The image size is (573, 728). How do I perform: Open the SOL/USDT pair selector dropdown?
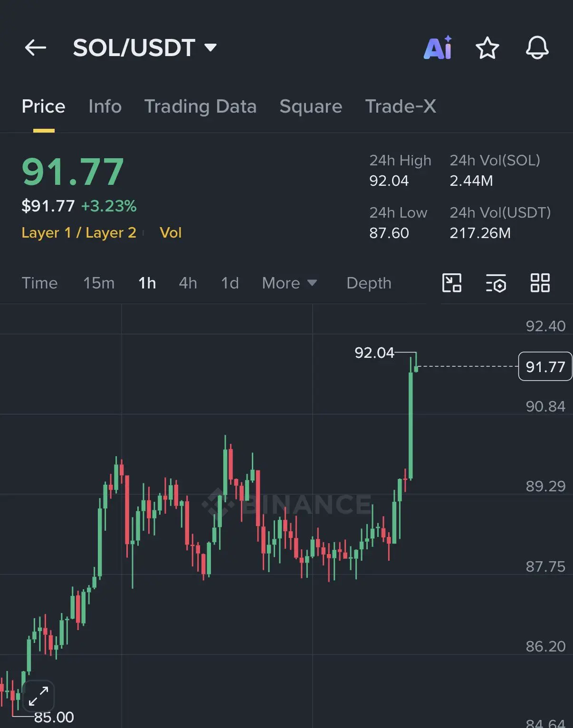[x=145, y=48]
